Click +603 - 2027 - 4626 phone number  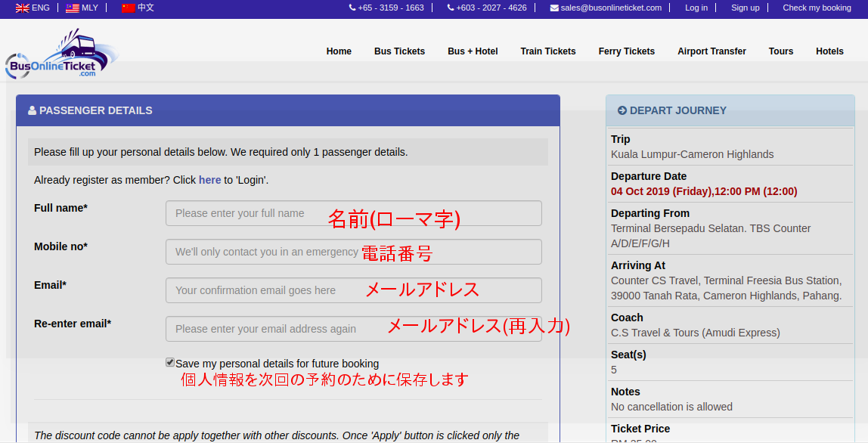491,8
